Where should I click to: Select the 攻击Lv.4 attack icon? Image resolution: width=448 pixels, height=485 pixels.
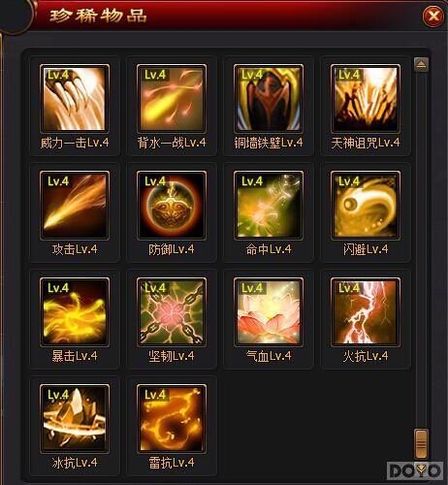click(x=75, y=206)
